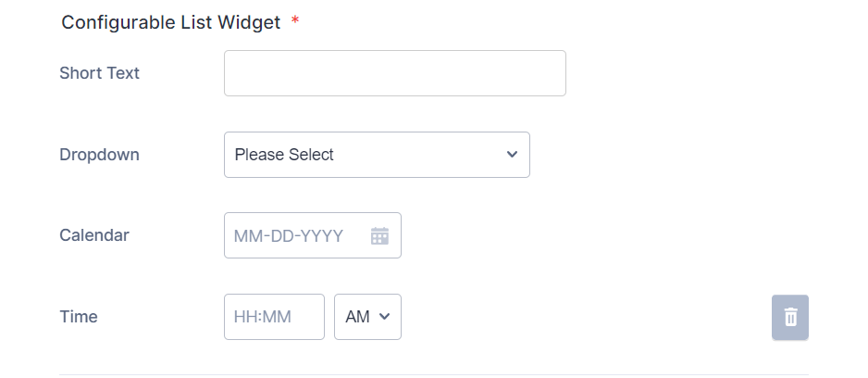The width and height of the screenshot is (868, 378).
Task: Open the calendar date picker icon
Action: (379, 236)
